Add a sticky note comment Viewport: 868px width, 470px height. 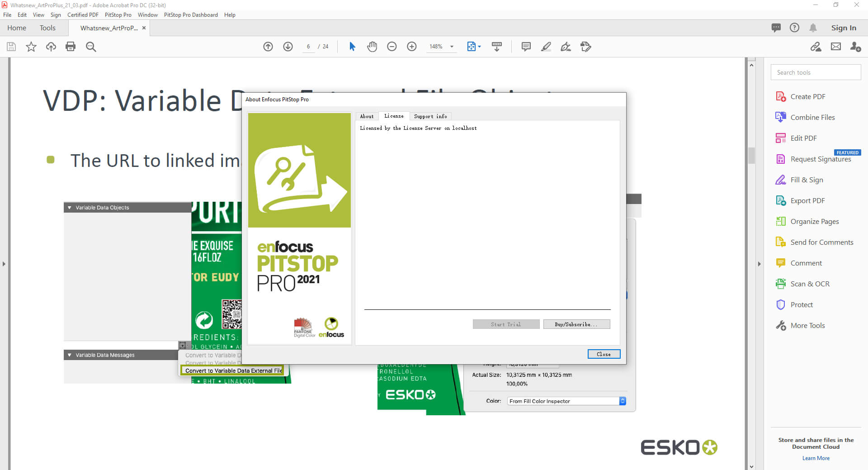[x=526, y=47]
